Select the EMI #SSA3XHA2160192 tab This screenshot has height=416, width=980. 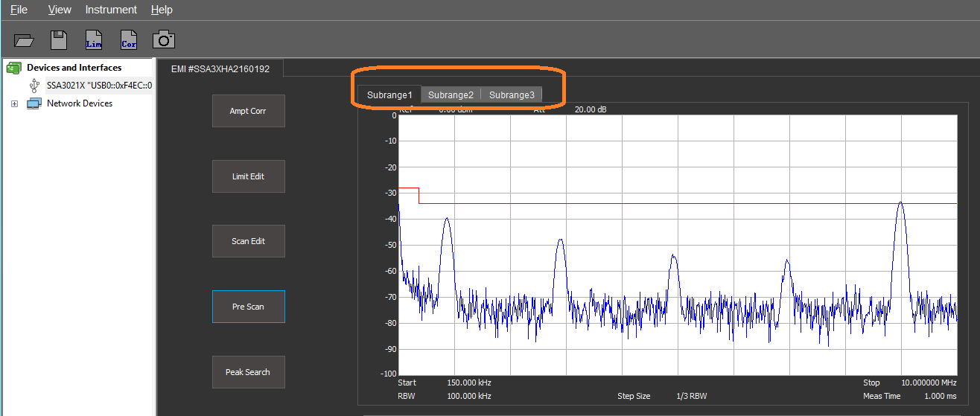[220, 68]
